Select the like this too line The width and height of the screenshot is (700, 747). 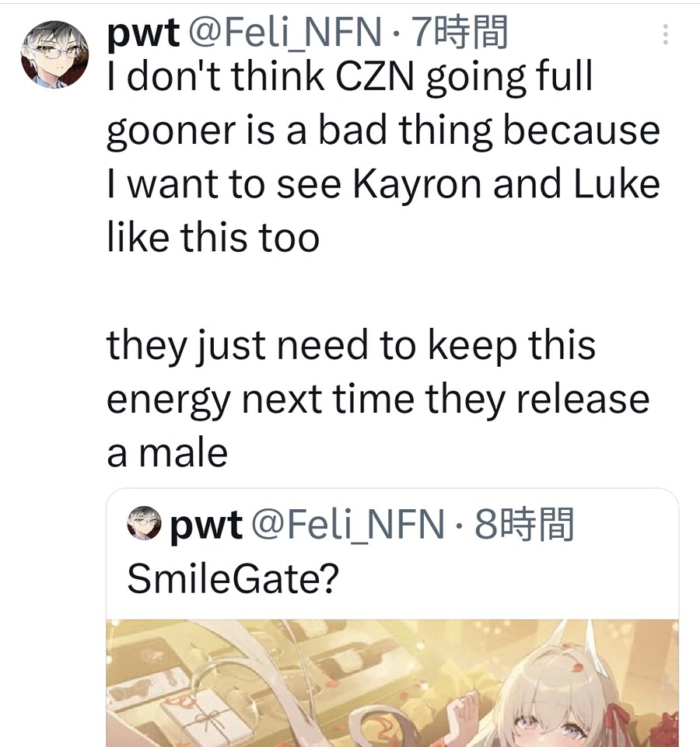point(213,237)
